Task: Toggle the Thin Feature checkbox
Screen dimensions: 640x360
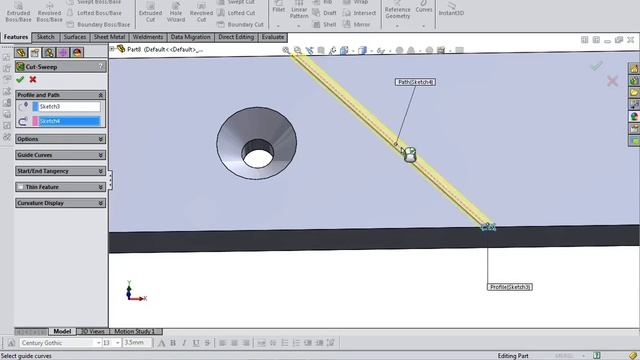Action: point(20,187)
